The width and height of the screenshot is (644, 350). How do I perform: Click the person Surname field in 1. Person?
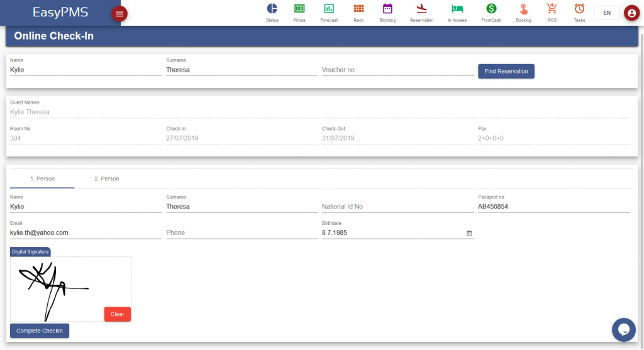(x=242, y=207)
